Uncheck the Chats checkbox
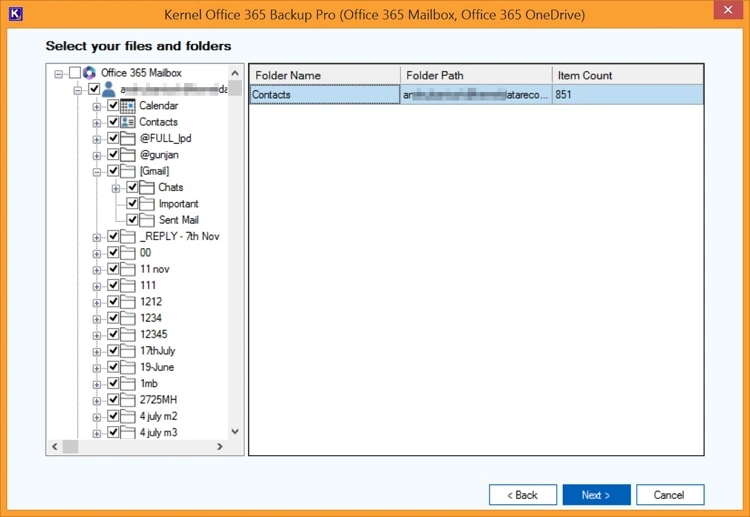 point(132,187)
